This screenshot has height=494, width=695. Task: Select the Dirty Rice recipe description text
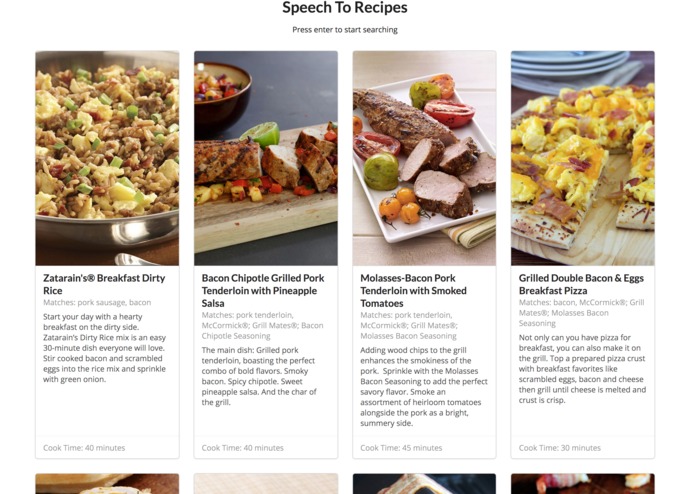pyautogui.click(x=105, y=348)
